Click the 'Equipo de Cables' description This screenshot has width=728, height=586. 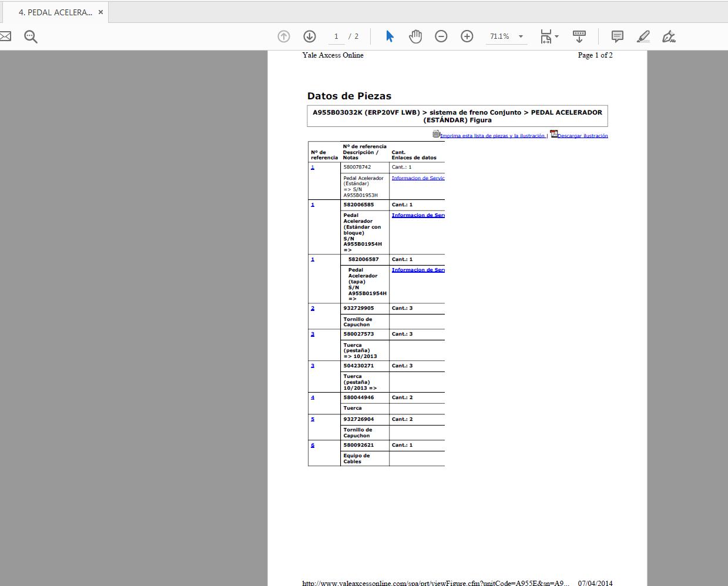357,458
